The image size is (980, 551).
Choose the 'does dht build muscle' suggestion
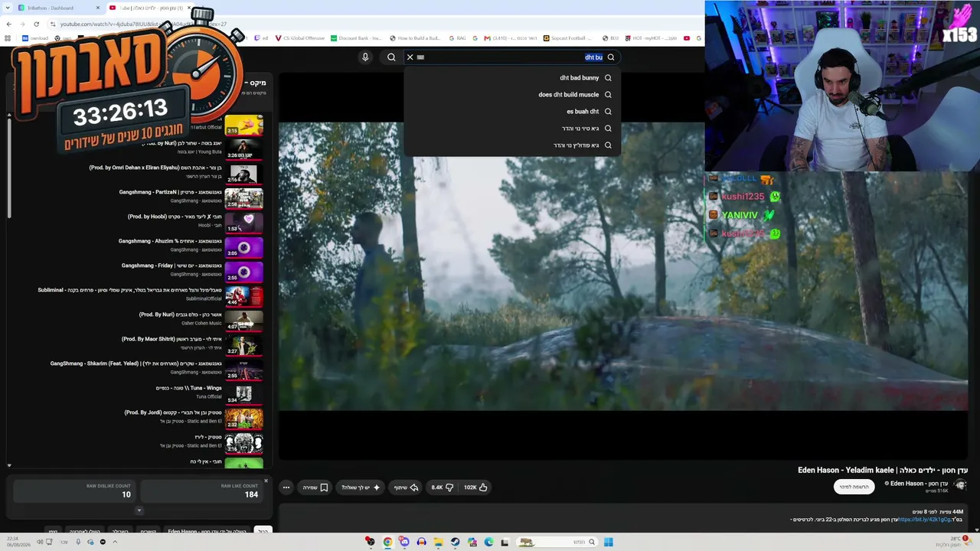[x=511, y=95]
